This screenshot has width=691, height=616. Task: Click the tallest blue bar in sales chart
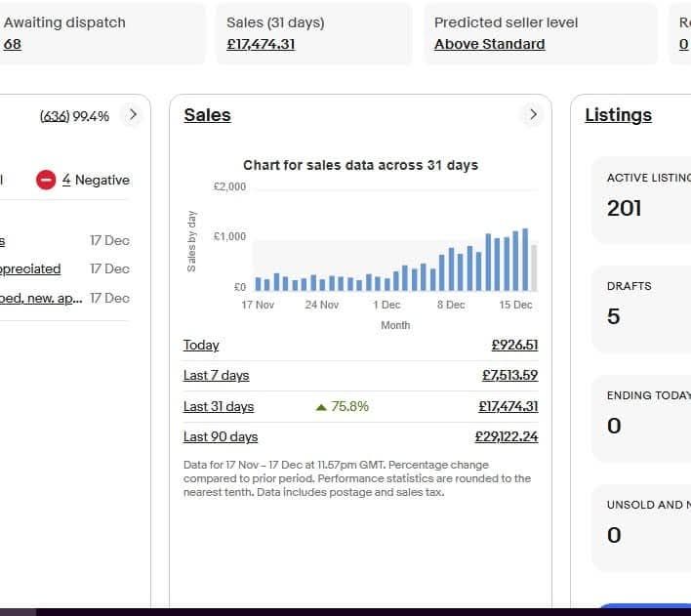[x=525, y=260]
